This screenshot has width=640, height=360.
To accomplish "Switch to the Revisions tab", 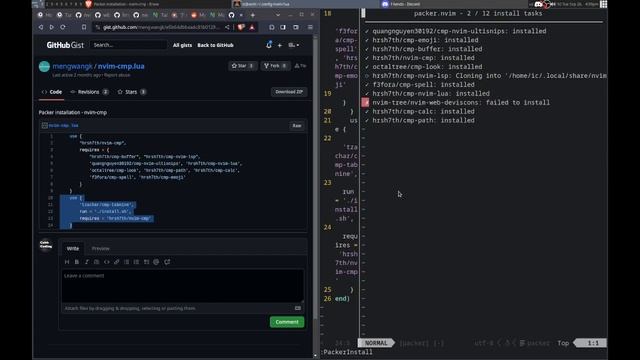I will click(x=89, y=92).
